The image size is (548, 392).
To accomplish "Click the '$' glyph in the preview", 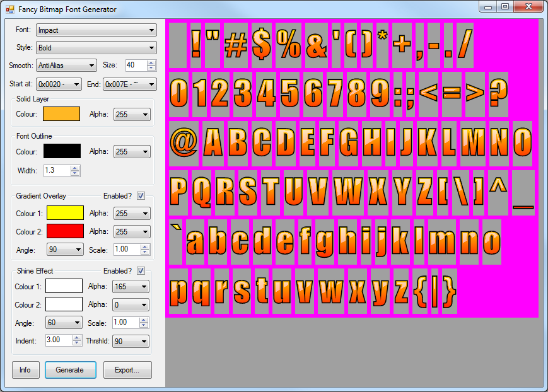I will click(x=262, y=45).
